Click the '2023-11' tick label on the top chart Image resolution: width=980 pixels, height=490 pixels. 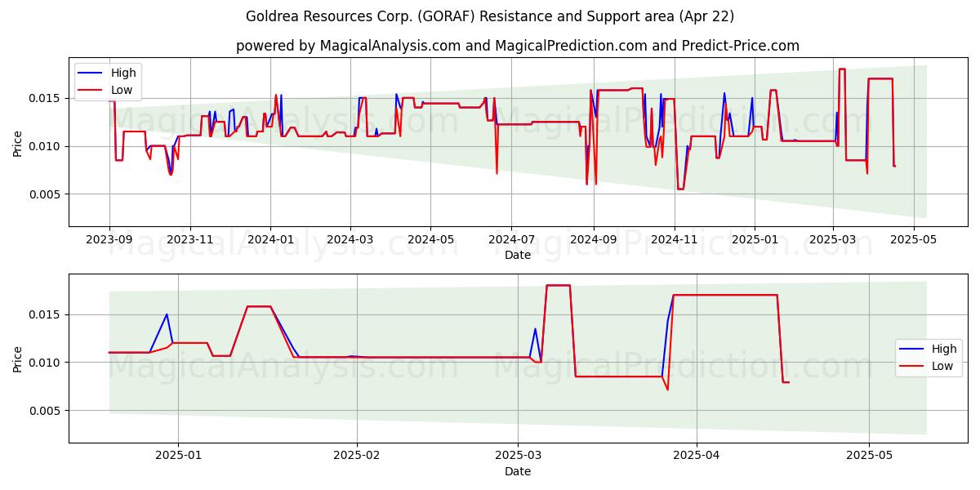190,240
